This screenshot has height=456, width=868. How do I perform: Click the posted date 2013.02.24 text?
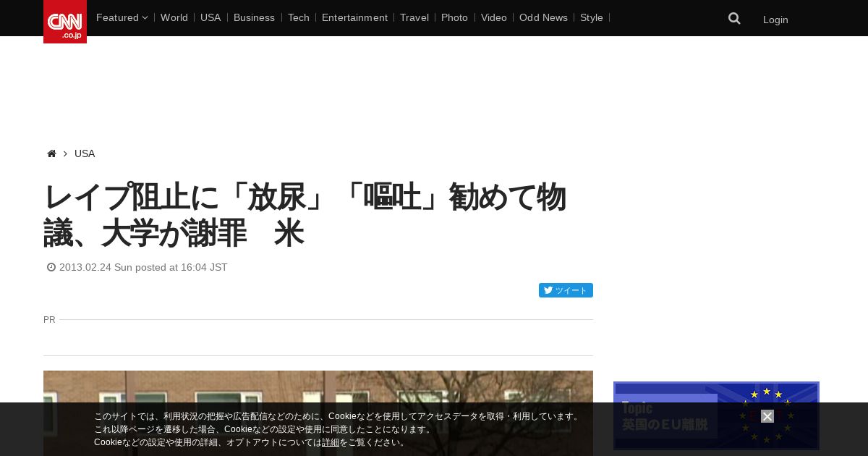point(143,267)
